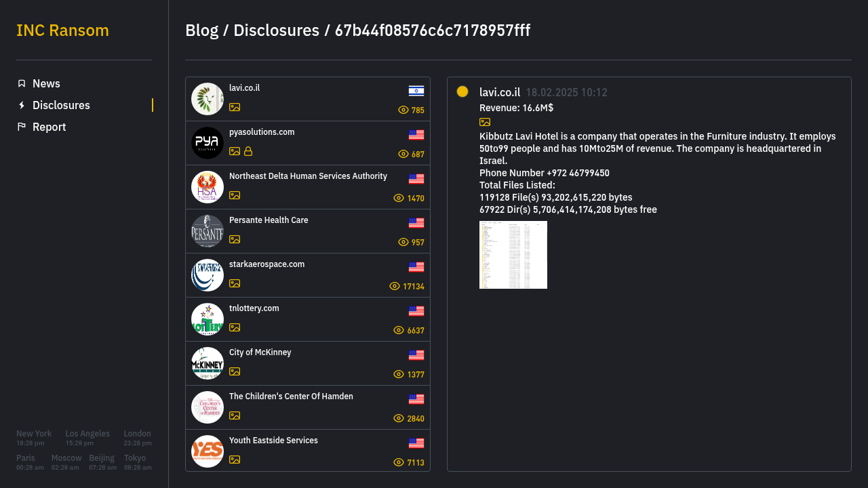Screen dimensions: 868x488
Task: Click the Disclosures lightning bolt icon
Action: pyautogui.click(x=22, y=105)
